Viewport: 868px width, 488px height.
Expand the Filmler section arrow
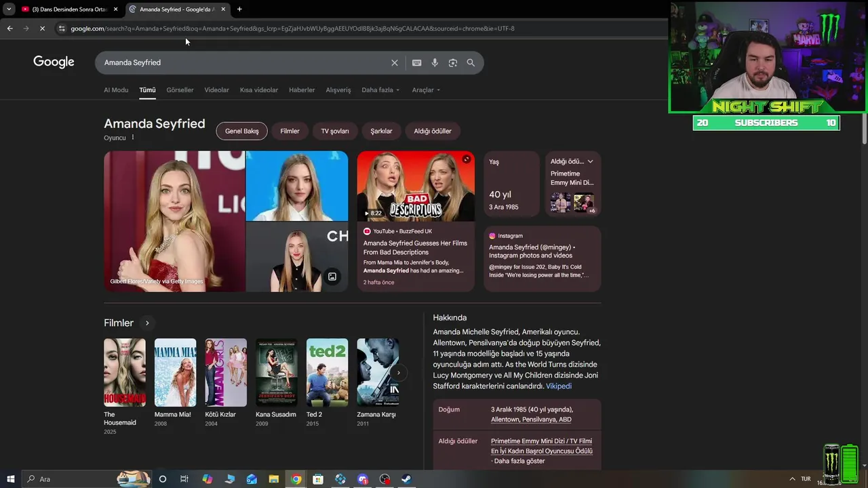tap(147, 323)
